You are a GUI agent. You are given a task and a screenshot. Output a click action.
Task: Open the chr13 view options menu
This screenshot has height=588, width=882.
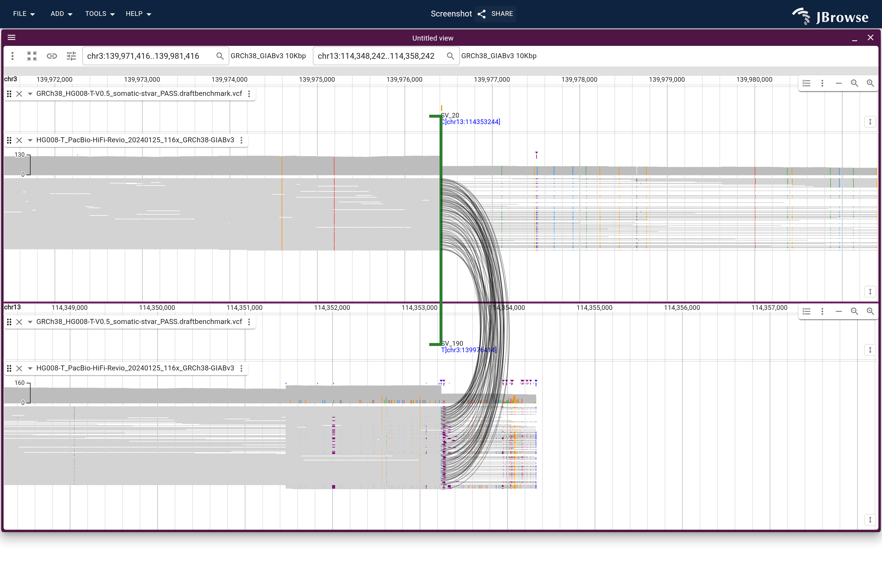pos(822,311)
